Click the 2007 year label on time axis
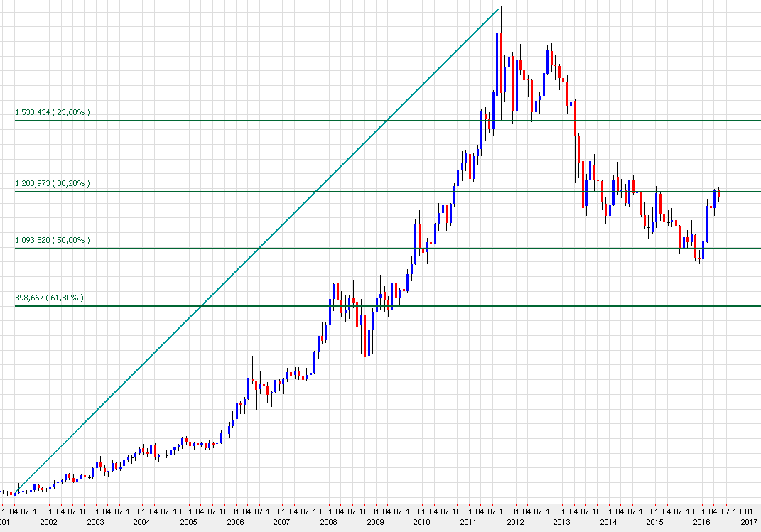This screenshot has height=532, width=761. click(x=281, y=522)
